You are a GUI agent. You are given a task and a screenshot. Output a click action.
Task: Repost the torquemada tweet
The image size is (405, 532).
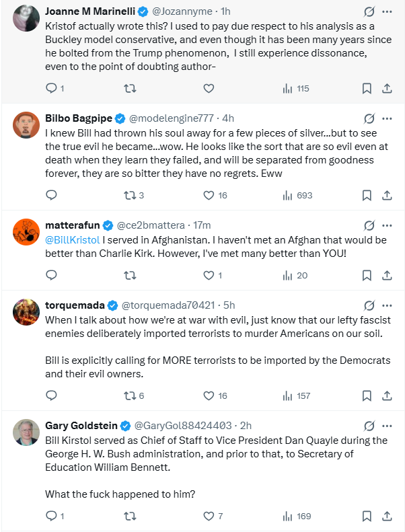tap(131, 395)
